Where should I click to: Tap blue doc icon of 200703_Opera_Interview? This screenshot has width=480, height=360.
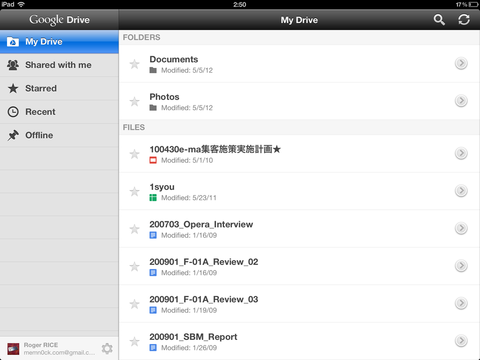153,235
